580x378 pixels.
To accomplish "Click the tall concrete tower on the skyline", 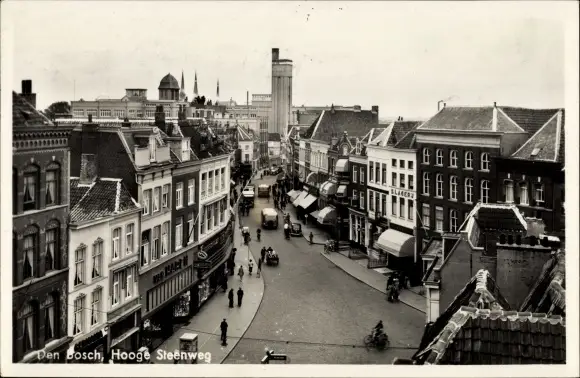I will tap(282, 92).
